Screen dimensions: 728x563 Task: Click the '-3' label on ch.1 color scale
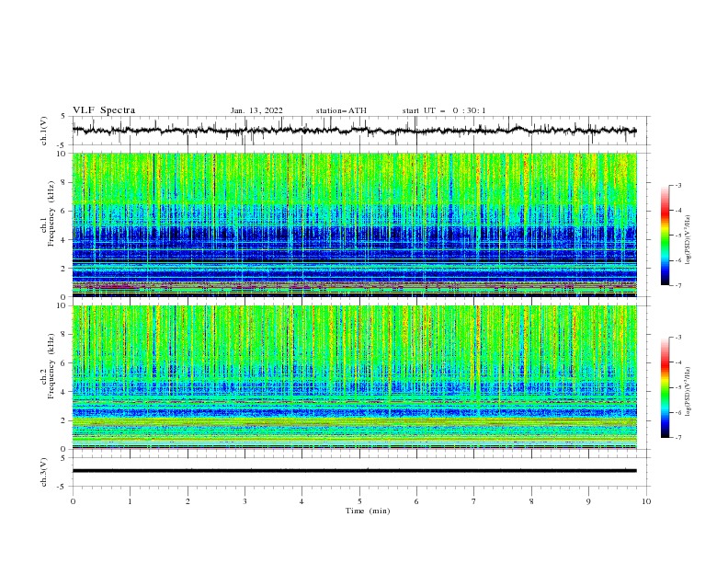coord(677,185)
